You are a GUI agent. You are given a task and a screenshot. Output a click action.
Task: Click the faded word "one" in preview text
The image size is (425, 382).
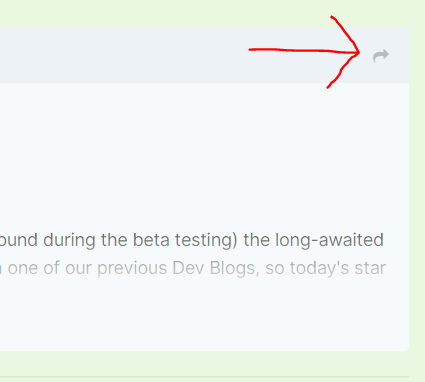click(22, 268)
